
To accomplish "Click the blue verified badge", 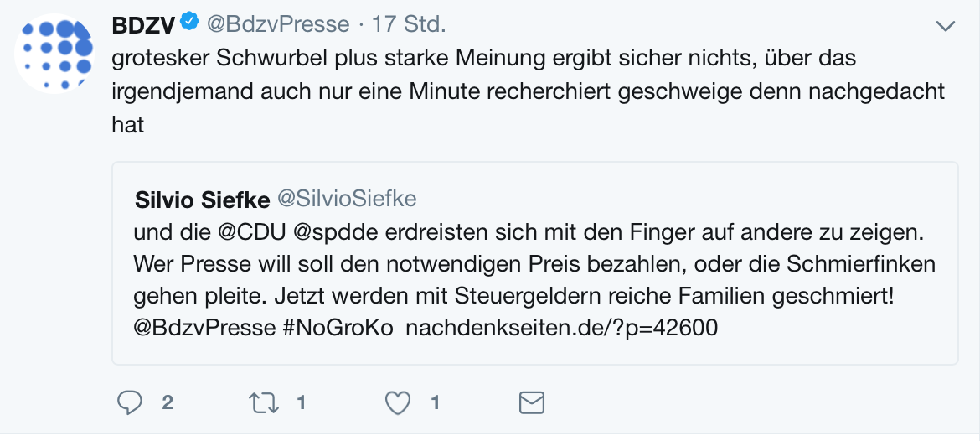I will [189, 23].
